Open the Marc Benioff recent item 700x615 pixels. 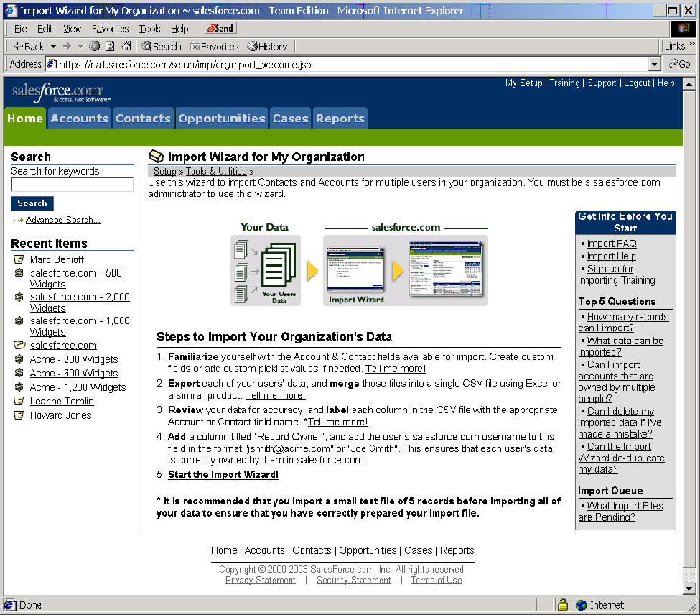point(57,259)
